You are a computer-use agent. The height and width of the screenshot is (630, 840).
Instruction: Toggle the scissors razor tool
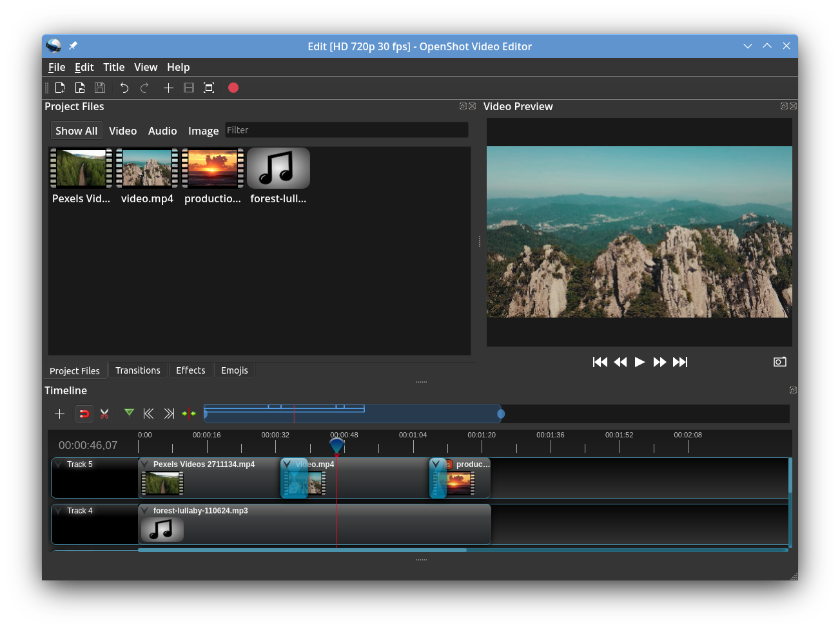click(x=104, y=414)
